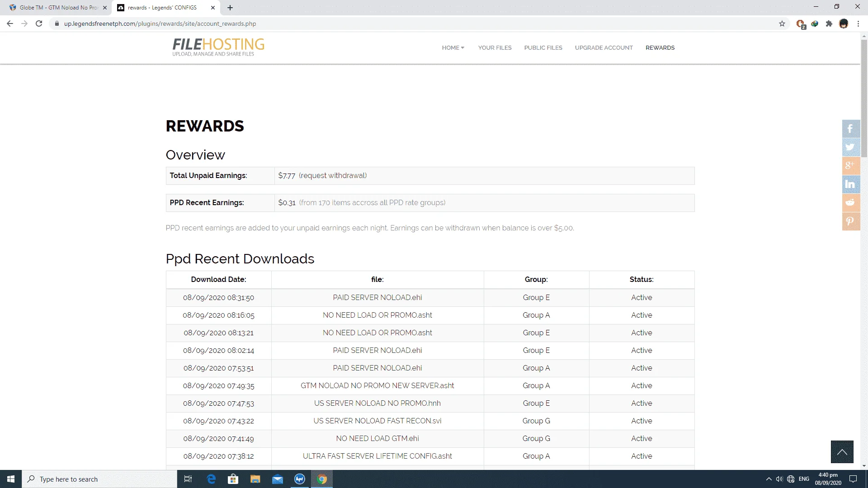Expand the HOME dropdown menu
The height and width of the screenshot is (488, 868).
[x=453, y=47]
